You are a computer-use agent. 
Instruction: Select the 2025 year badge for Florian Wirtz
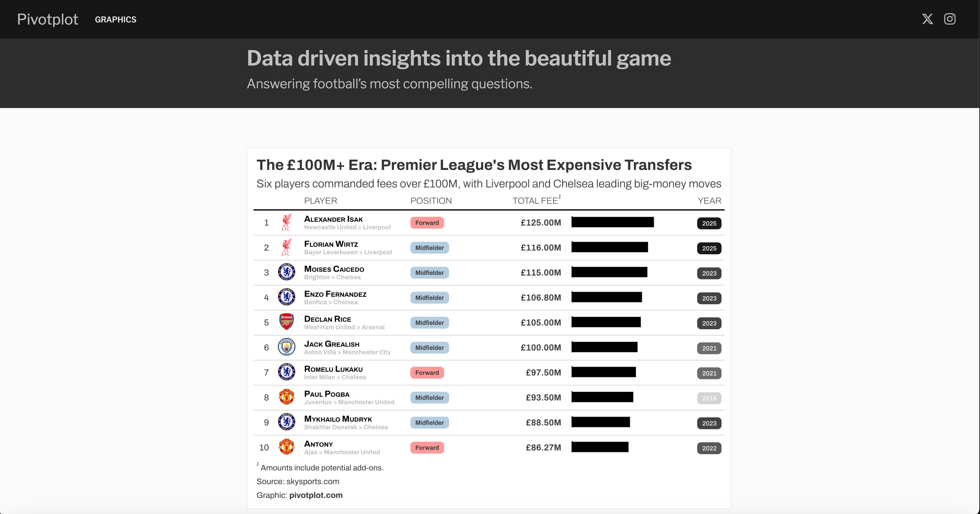coord(709,248)
